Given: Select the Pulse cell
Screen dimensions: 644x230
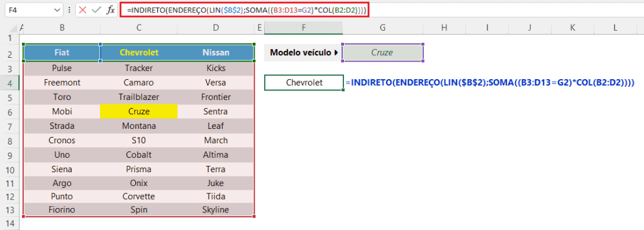Looking at the screenshot, I should click(62, 68).
